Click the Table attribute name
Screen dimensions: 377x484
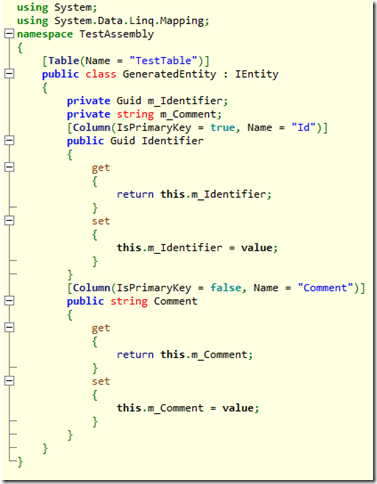[x=64, y=61]
